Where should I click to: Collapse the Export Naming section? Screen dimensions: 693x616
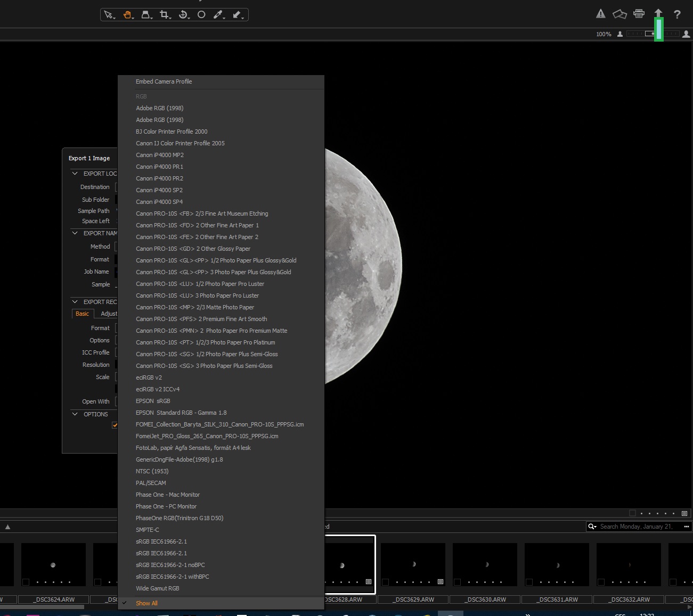(75, 233)
